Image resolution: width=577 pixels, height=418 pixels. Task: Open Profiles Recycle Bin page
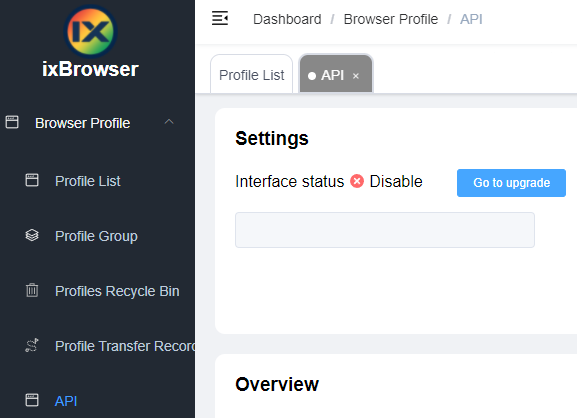coord(117,291)
